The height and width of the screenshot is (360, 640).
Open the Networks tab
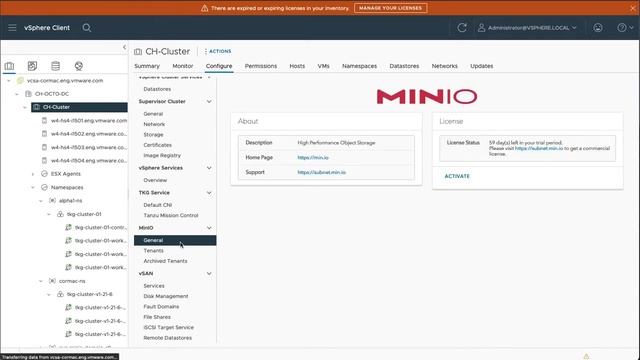click(444, 66)
